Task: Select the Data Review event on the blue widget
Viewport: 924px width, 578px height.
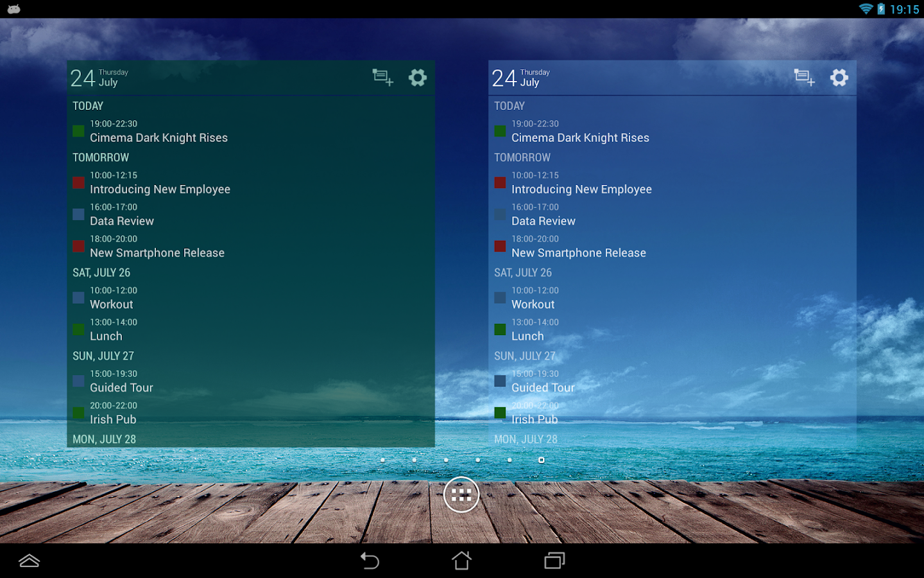Action: pos(543,220)
